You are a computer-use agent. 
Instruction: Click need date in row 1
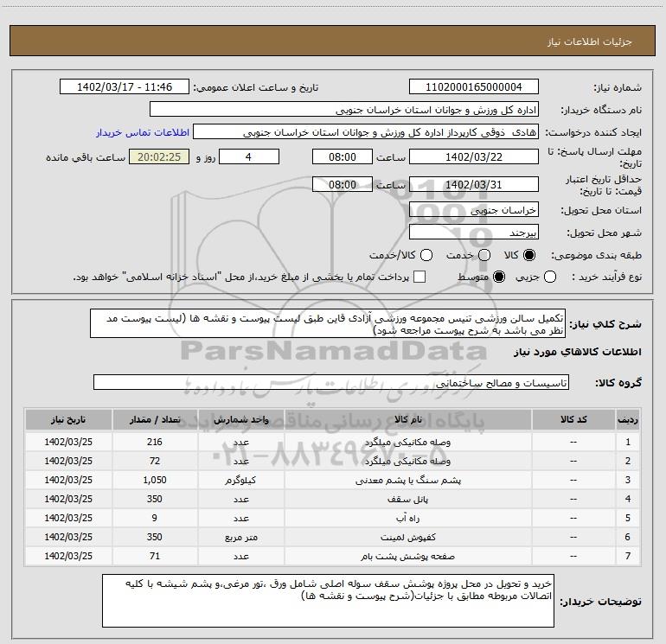coord(68,442)
